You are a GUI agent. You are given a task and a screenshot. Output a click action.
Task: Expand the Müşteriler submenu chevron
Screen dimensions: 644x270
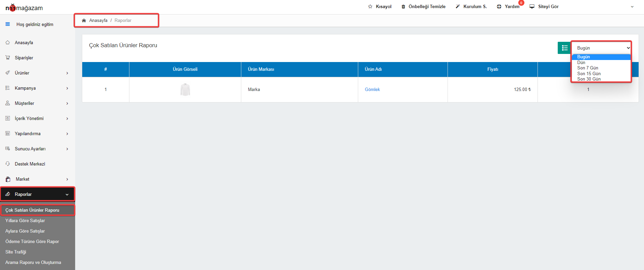tap(67, 103)
